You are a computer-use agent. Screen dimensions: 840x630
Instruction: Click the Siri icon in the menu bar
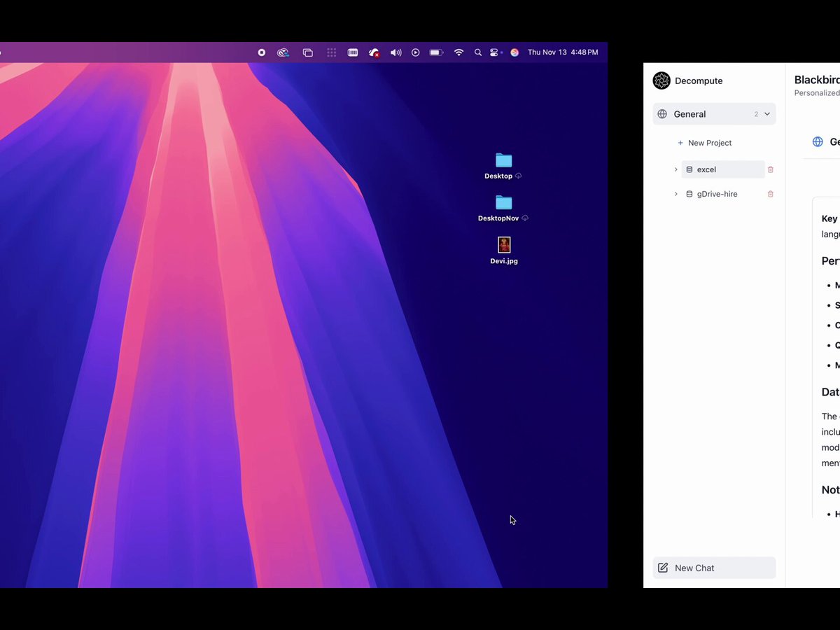coord(514,52)
